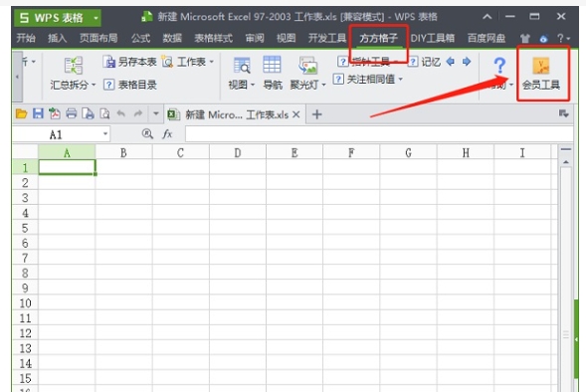
Task: Switch to the 开始 tab
Action: point(26,38)
